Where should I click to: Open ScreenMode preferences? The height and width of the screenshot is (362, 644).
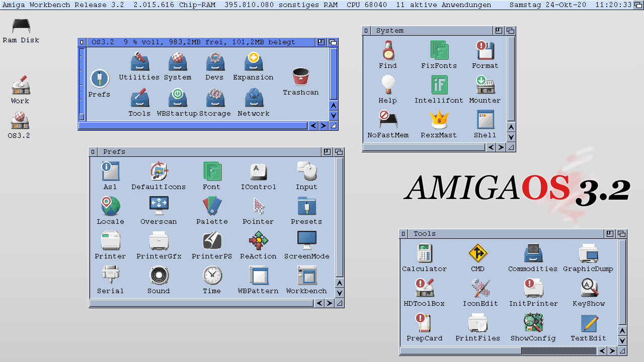306,240
